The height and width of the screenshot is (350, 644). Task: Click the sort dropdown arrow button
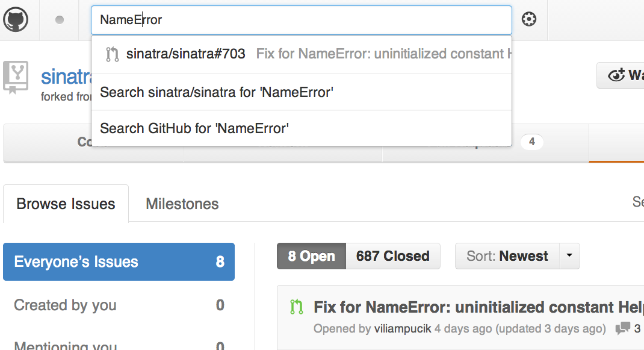[x=569, y=256]
